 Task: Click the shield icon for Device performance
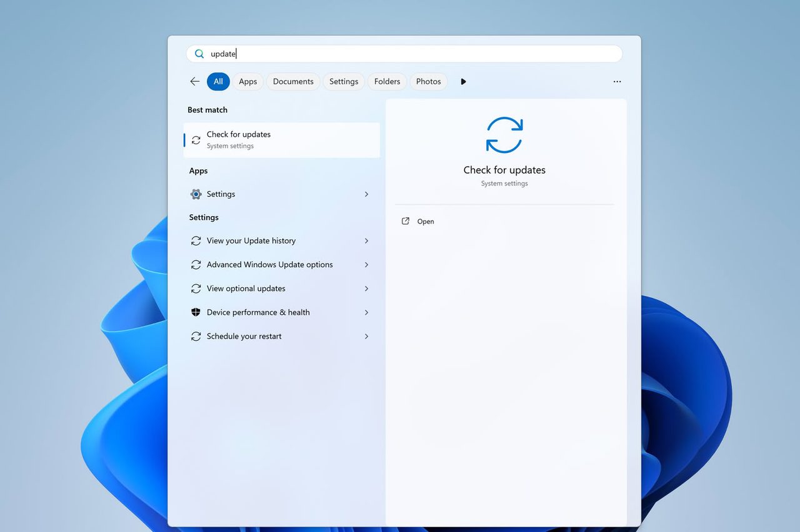point(196,312)
